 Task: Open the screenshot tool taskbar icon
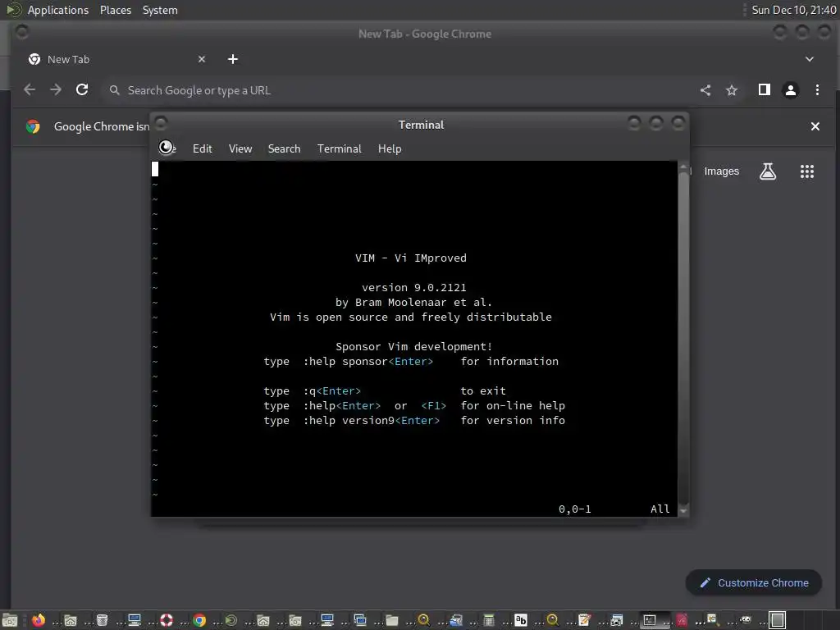click(617, 620)
